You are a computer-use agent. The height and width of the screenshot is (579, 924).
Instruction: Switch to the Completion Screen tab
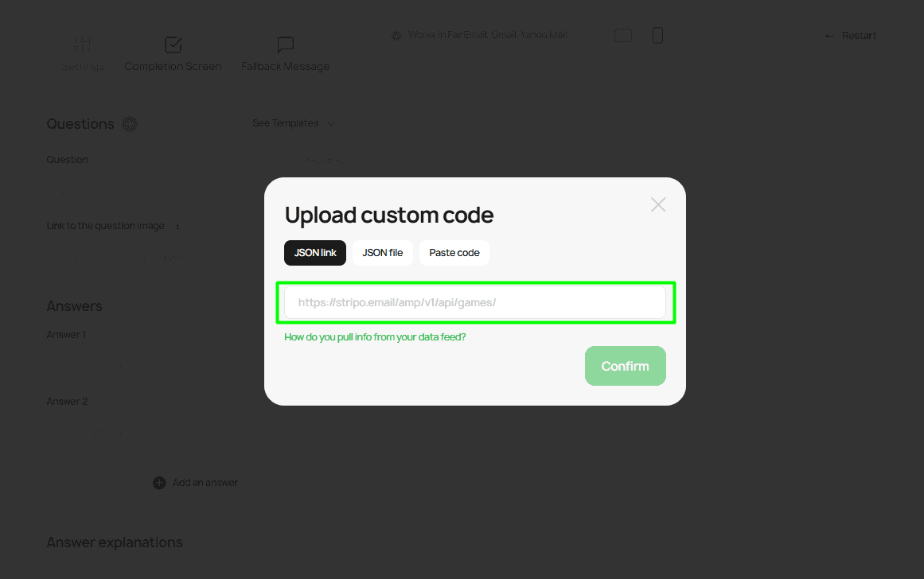[173, 66]
